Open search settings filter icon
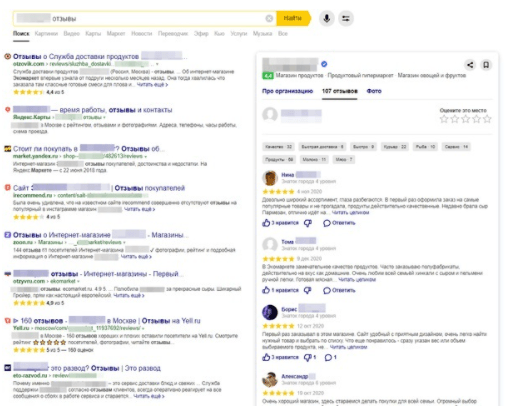Image resolution: width=505 pixels, height=412 pixels. tap(346, 18)
